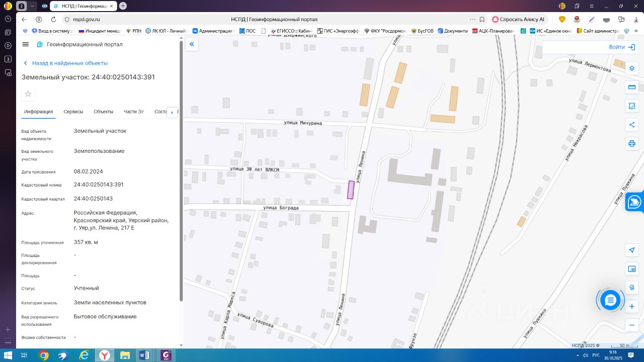Switch to the Сервисы tab
The height and width of the screenshot is (362, 644).
tap(73, 112)
